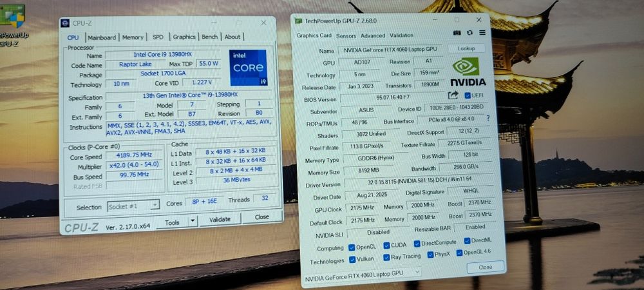Image resolution: width=644 pixels, height=290 pixels.
Task: Click the Tools button in CPU-Z
Action: point(172,222)
